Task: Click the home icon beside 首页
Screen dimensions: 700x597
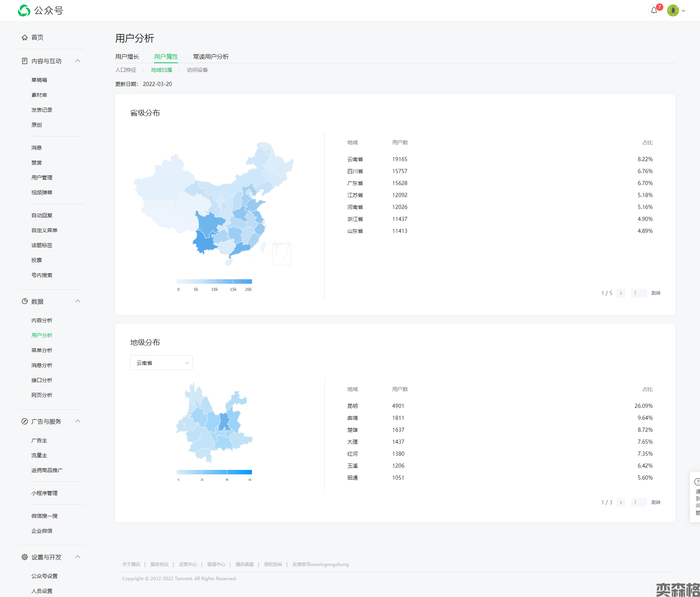Action: pyautogui.click(x=25, y=37)
